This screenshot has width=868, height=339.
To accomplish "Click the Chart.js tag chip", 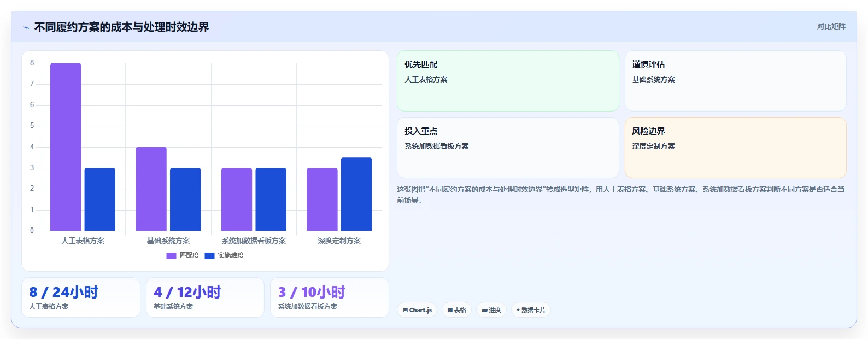I will 417,310.
